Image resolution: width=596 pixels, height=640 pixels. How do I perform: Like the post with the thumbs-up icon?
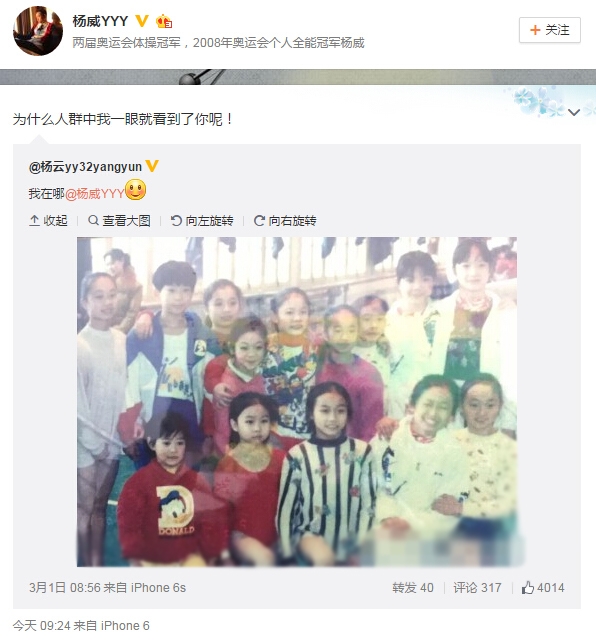[x=528, y=587]
